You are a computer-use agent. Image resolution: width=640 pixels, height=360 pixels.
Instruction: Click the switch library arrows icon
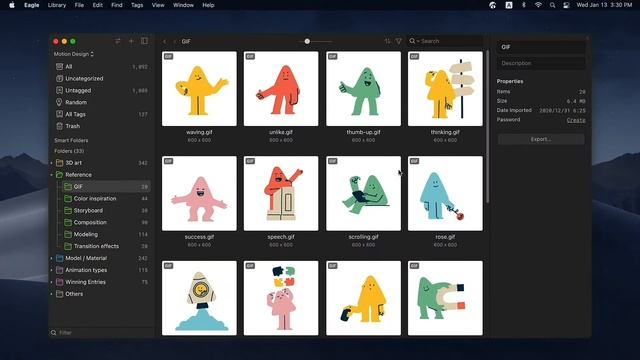coord(118,41)
